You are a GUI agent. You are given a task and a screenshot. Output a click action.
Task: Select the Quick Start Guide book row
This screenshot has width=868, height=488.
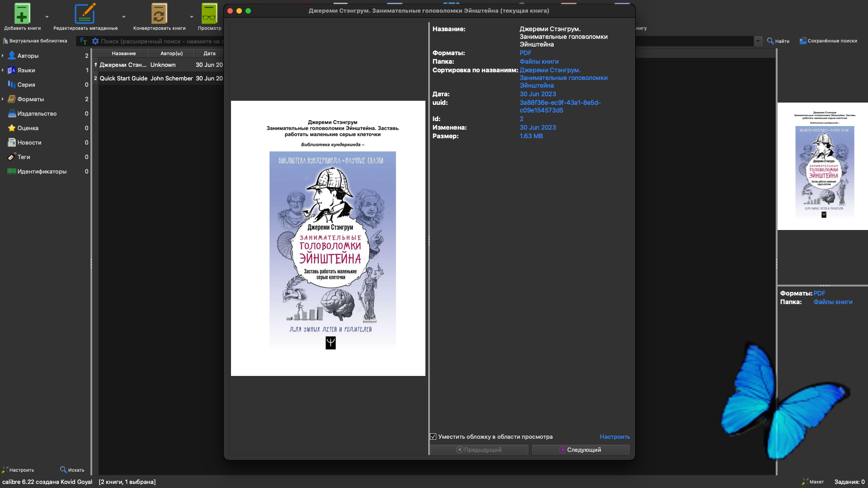pyautogui.click(x=123, y=78)
